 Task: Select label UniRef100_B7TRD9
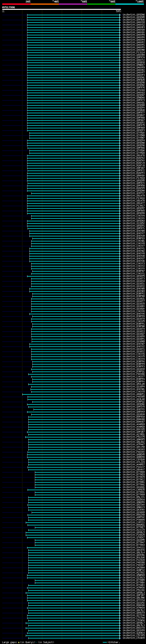tap(134, 472)
